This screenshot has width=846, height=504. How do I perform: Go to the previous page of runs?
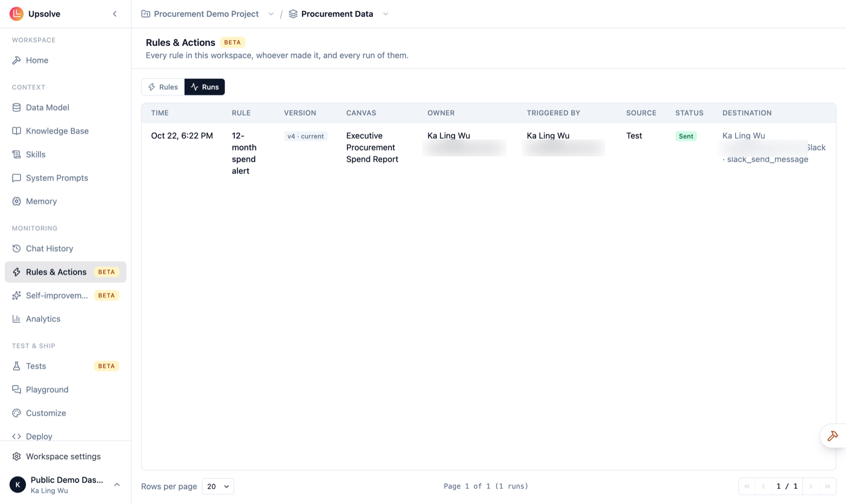point(763,487)
